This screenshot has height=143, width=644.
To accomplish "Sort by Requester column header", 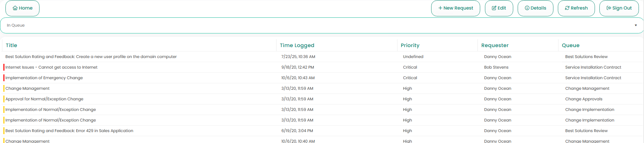I will (495, 45).
